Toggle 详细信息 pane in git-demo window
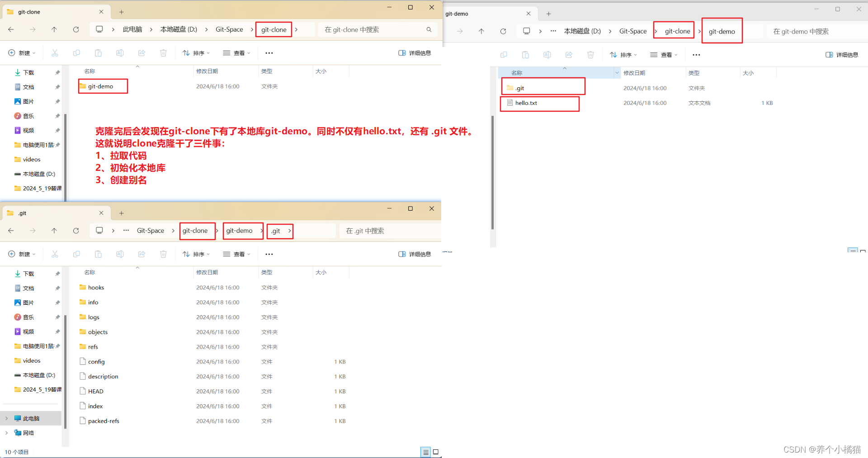The height and width of the screenshot is (458, 868). pos(842,55)
